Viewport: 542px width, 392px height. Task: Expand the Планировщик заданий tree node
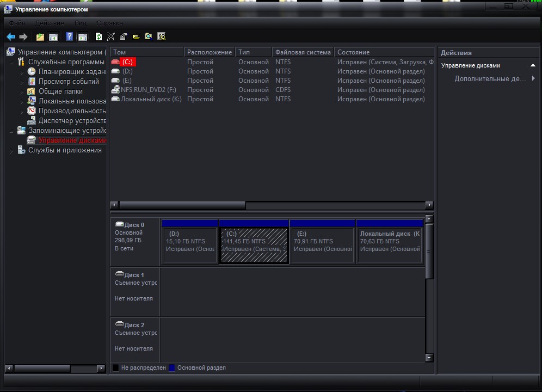pyautogui.click(x=22, y=72)
